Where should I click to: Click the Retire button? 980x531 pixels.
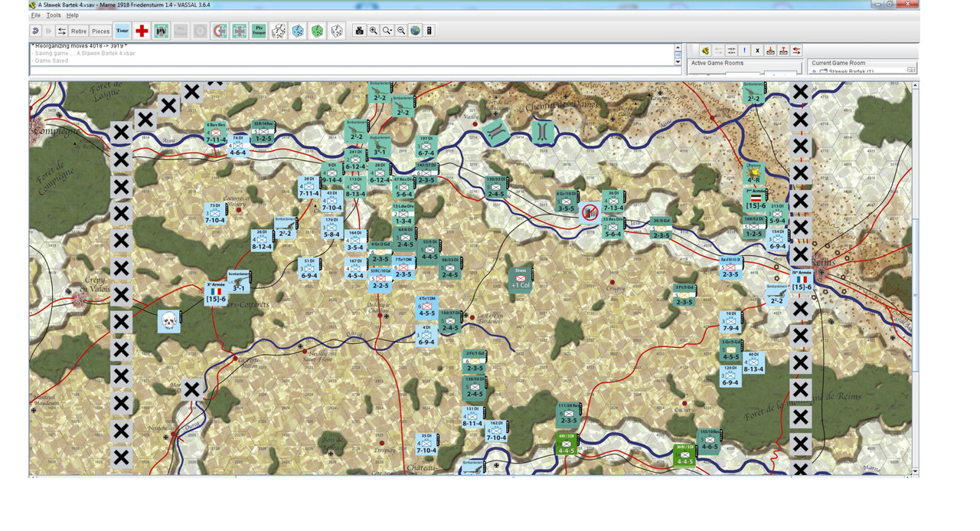79,31
